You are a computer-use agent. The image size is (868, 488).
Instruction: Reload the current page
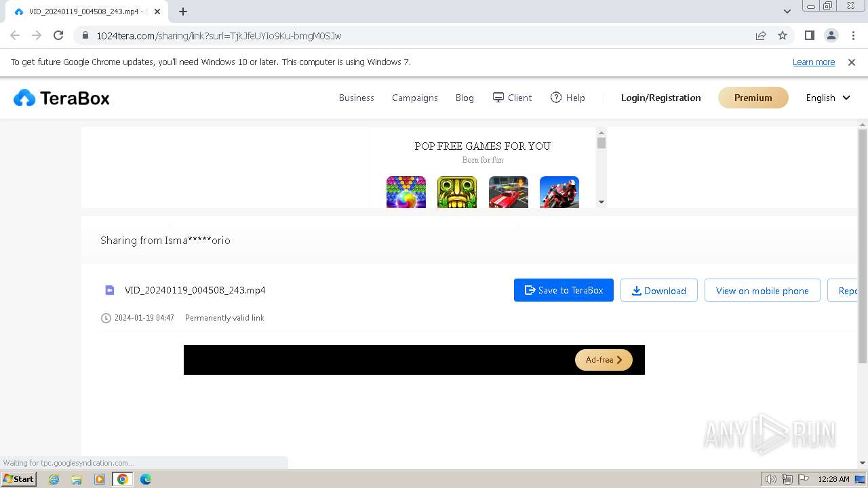pyautogui.click(x=58, y=35)
